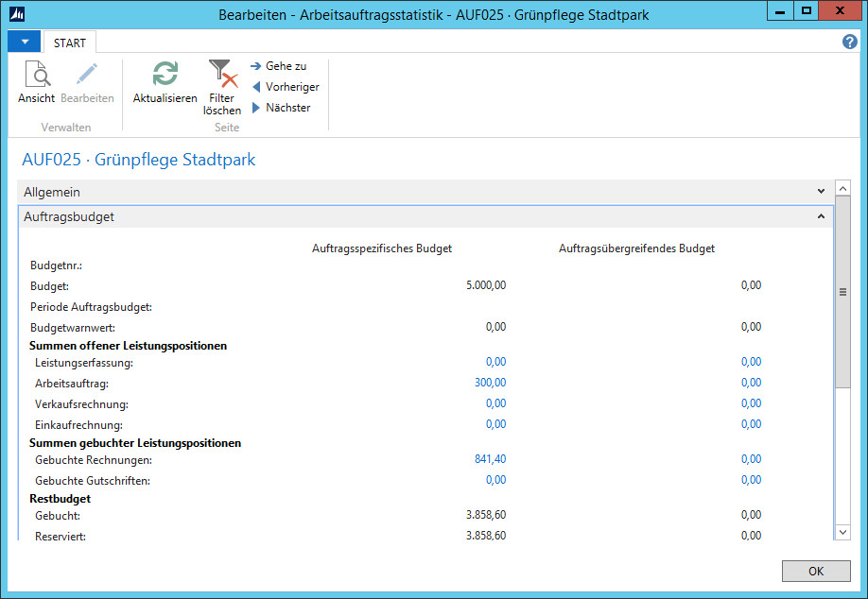Click Gehe zu arrow item
The image size is (868, 599).
coord(278,66)
